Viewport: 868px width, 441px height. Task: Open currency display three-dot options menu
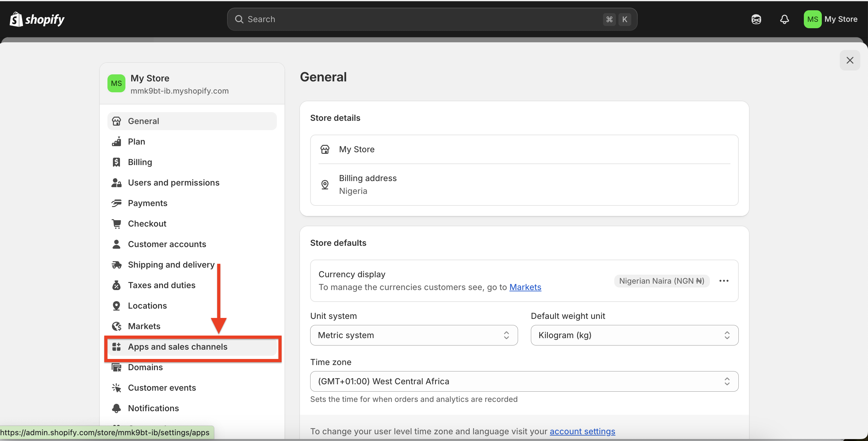[x=724, y=281]
